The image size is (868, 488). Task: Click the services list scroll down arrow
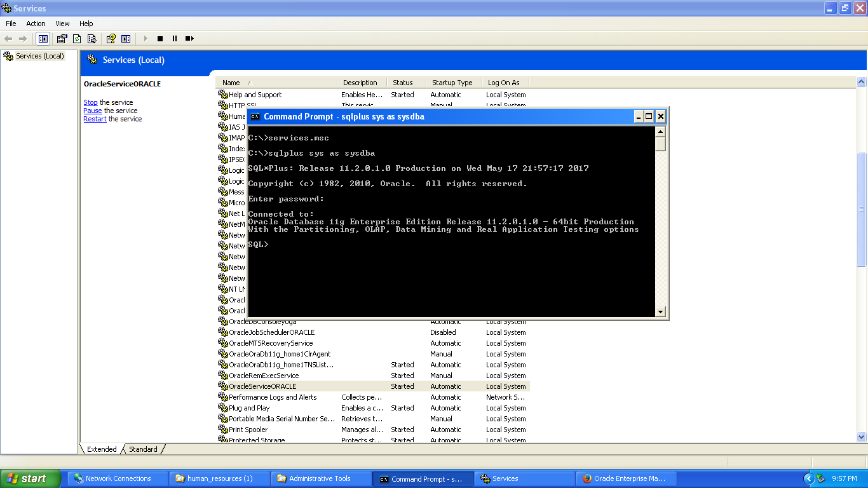[x=862, y=437]
